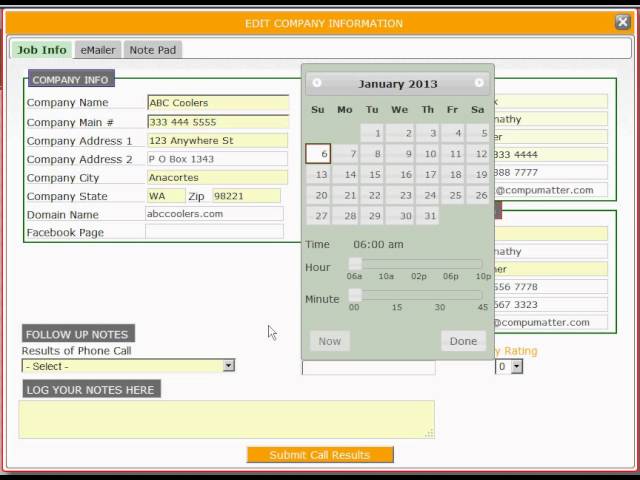Image resolution: width=640 pixels, height=480 pixels.
Task: Select January 16 in calendar
Action: pyautogui.click(x=400, y=175)
